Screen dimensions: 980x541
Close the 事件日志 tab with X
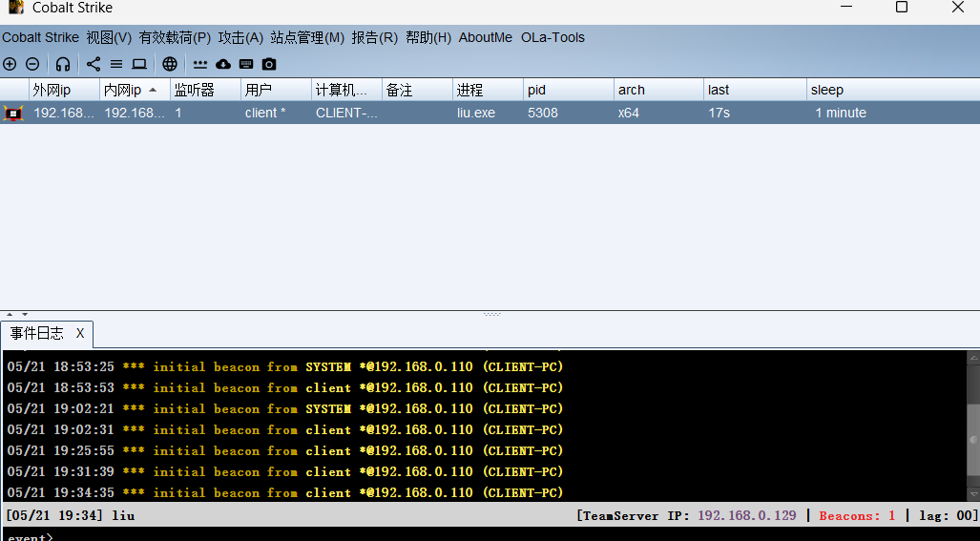click(80, 334)
